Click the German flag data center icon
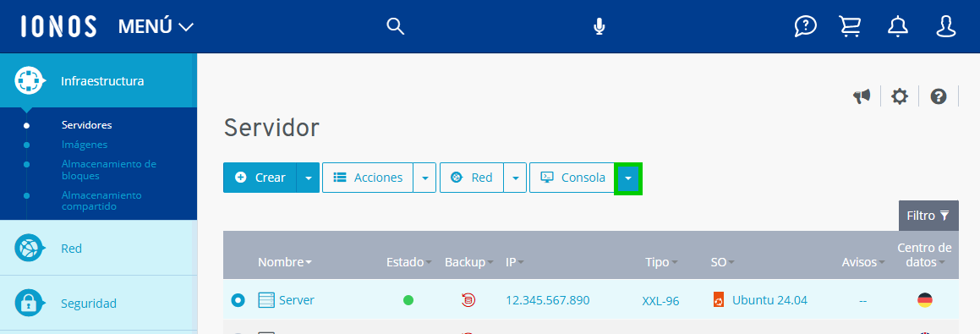Screen dimensions: 980x334 tap(925, 300)
